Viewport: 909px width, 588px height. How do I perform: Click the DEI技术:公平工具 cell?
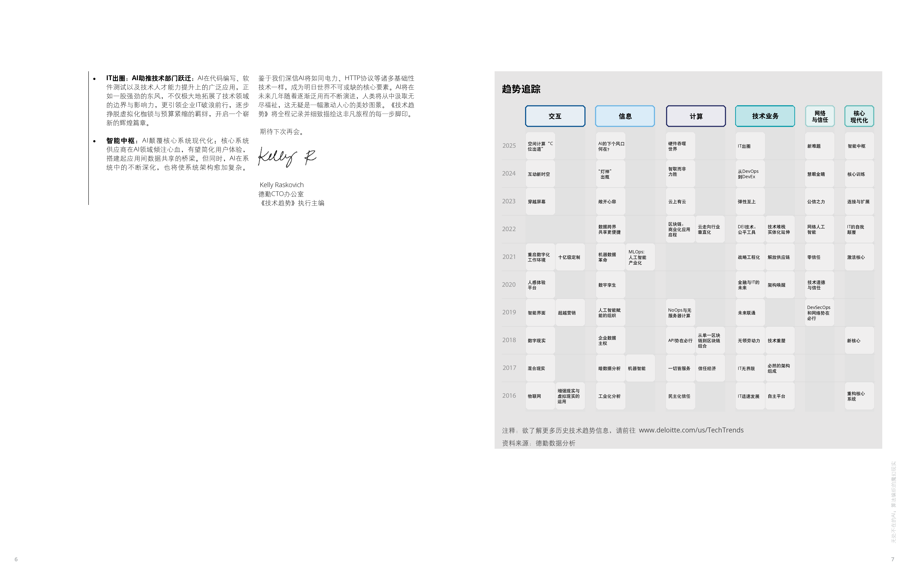(x=750, y=229)
